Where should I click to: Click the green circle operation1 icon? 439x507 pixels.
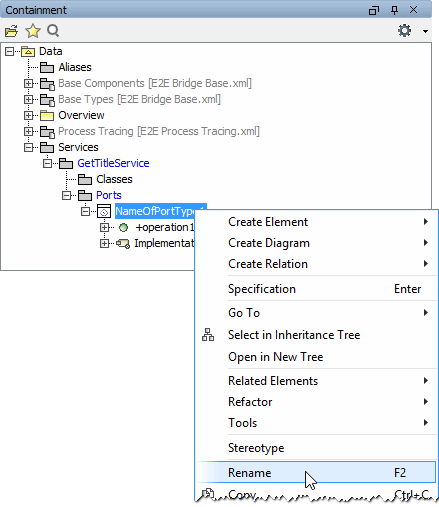[x=123, y=228]
